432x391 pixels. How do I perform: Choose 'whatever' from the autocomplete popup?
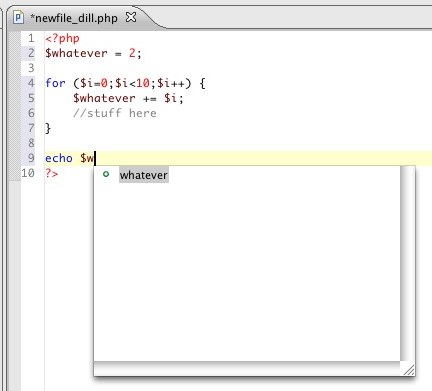click(x=144, y=175)
